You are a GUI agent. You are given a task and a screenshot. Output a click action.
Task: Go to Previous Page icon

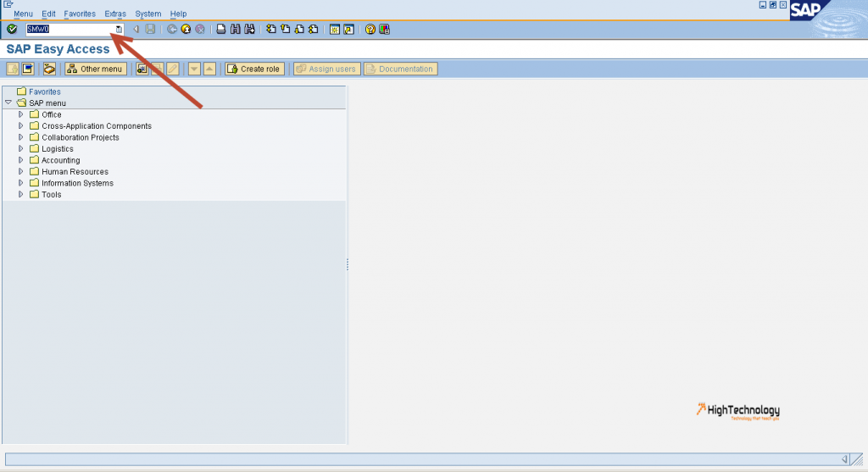(x=285, y=29)
